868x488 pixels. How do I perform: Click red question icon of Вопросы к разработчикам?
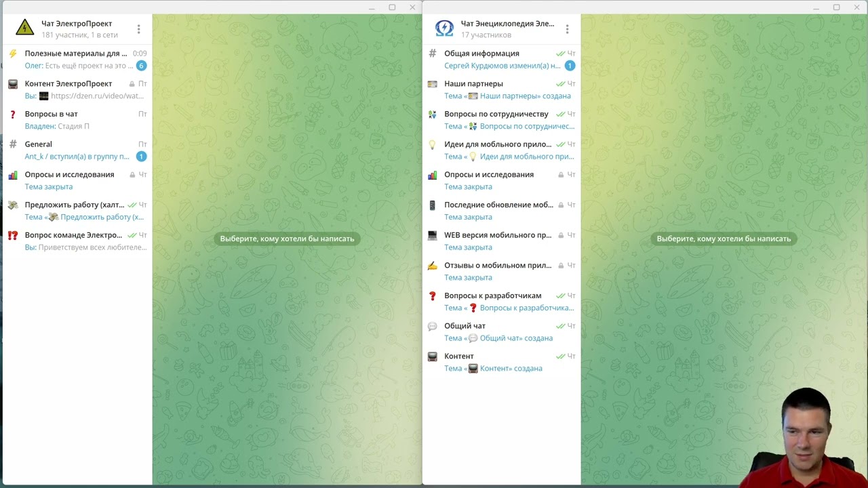tap(433, 296)
